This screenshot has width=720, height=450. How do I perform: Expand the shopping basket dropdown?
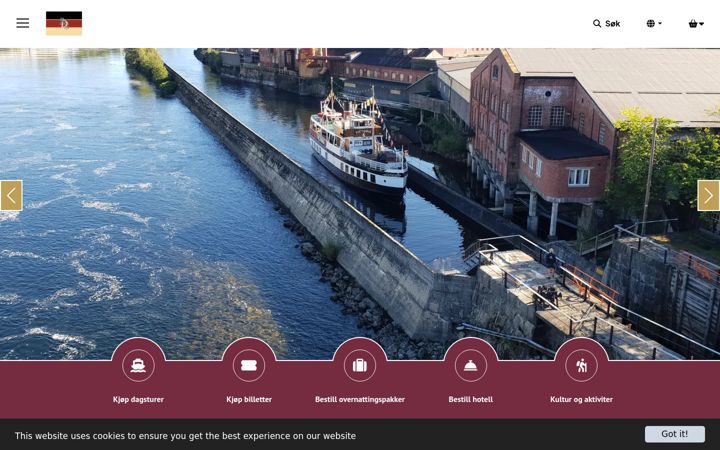pos(696,23)
